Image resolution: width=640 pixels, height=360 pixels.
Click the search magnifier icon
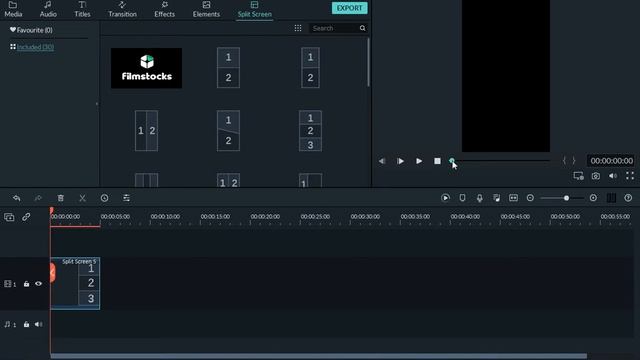pyautogui.click(x=362, y=28)
